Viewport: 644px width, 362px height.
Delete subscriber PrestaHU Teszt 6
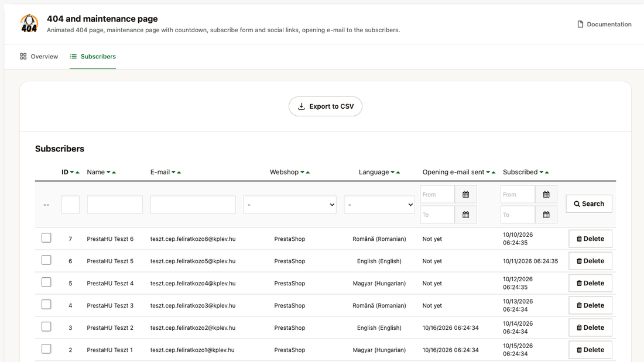pos(590,239)
